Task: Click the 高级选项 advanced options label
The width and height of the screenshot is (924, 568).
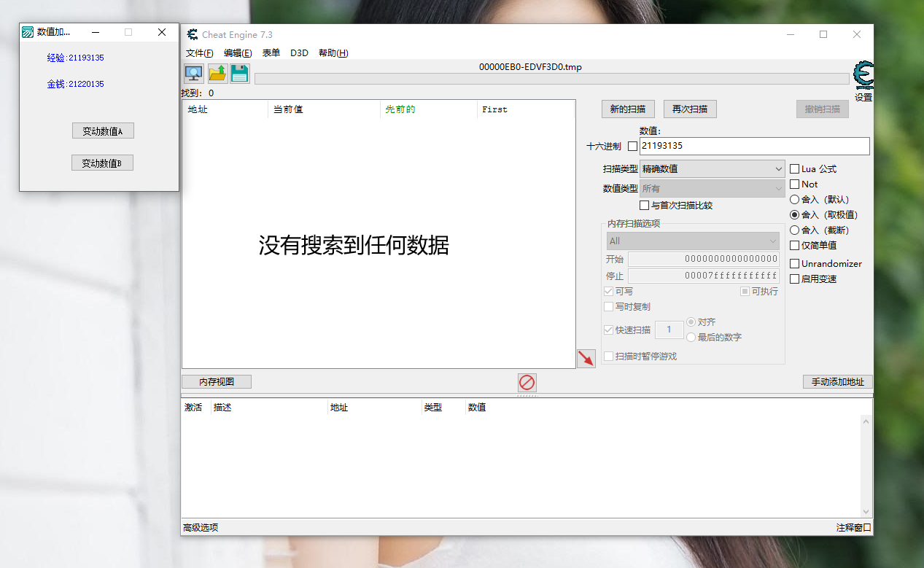Action: [x=201, y=528]
